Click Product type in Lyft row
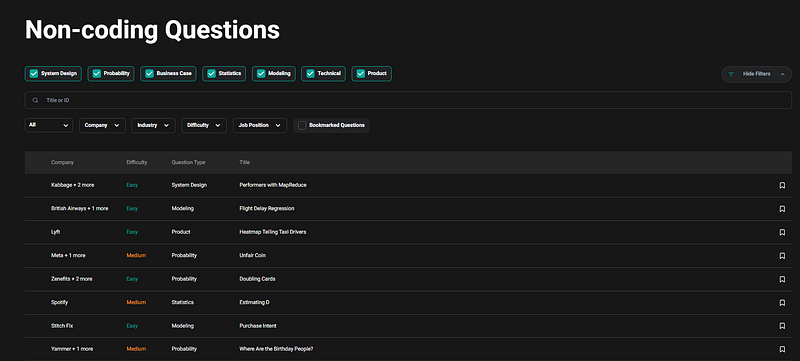Image resolution: width=800 pixels, height=361 pixels. point(181,232)
